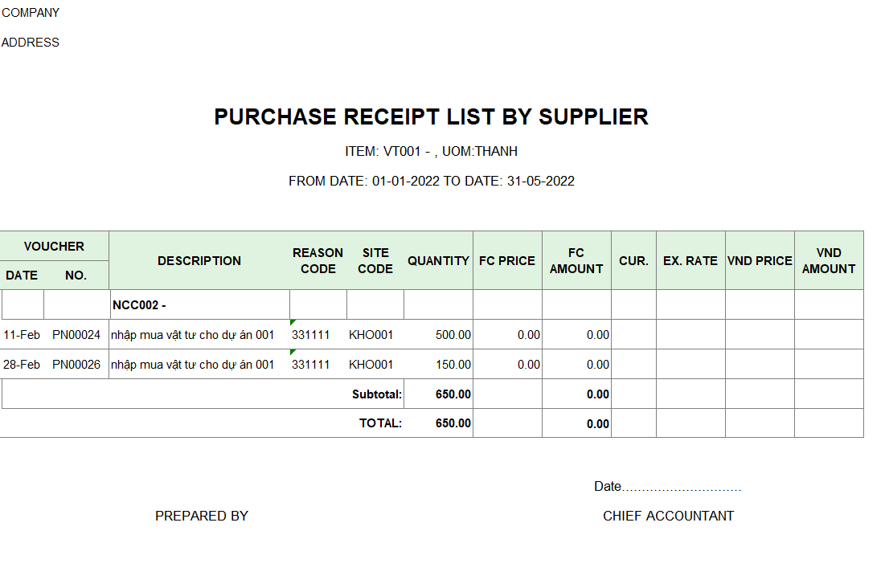Image resolution: width=885 pixels, height=588 pixels.
Task: Select the DESCRIPTION column header
Action: [199, 261]
